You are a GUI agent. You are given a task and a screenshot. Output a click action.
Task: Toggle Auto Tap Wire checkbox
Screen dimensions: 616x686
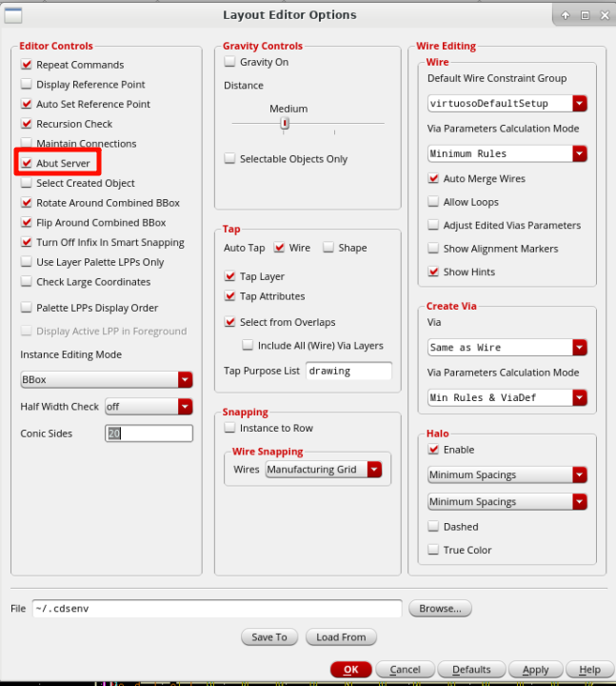(x=279, y=248)
